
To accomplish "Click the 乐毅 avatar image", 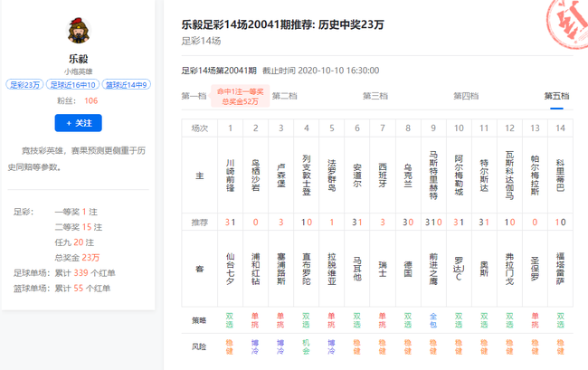I will (x=79, y=31).
